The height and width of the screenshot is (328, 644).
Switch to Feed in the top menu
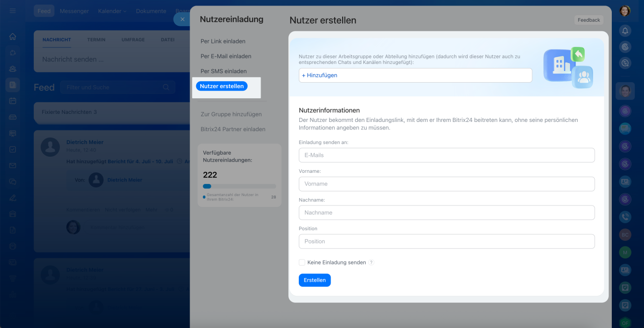tap(44, 11)
